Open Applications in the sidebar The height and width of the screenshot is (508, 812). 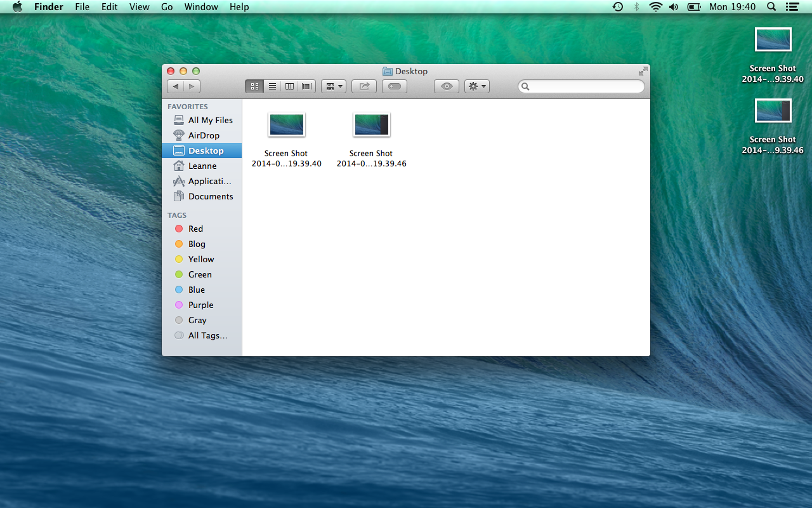point(202,181)
